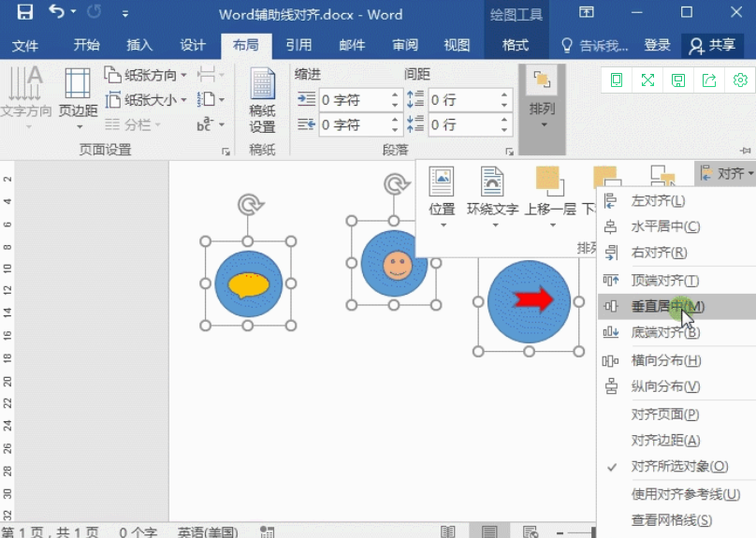Viewport: 756px width, 538px height.
Task: Click the Undo arrow icon
Action: [x=56, y=13]
